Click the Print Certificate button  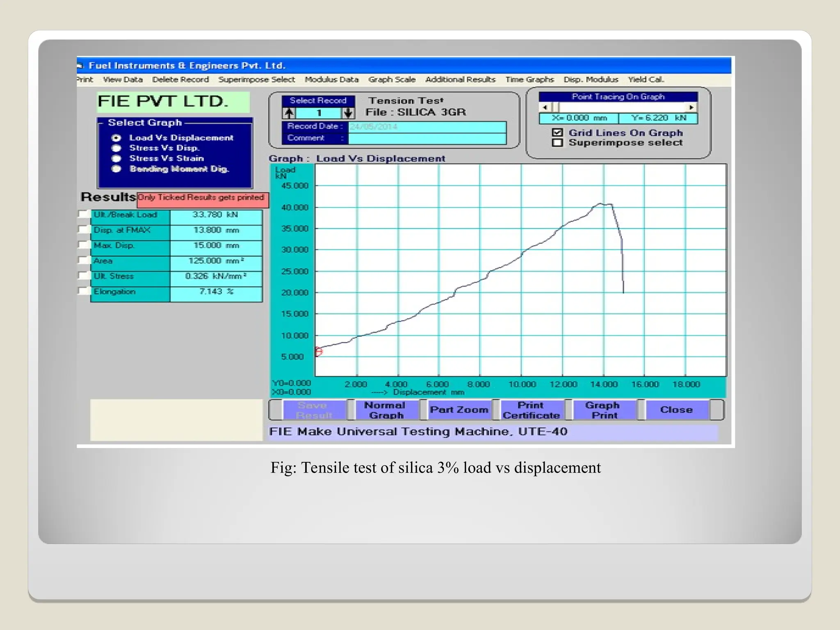532,410
